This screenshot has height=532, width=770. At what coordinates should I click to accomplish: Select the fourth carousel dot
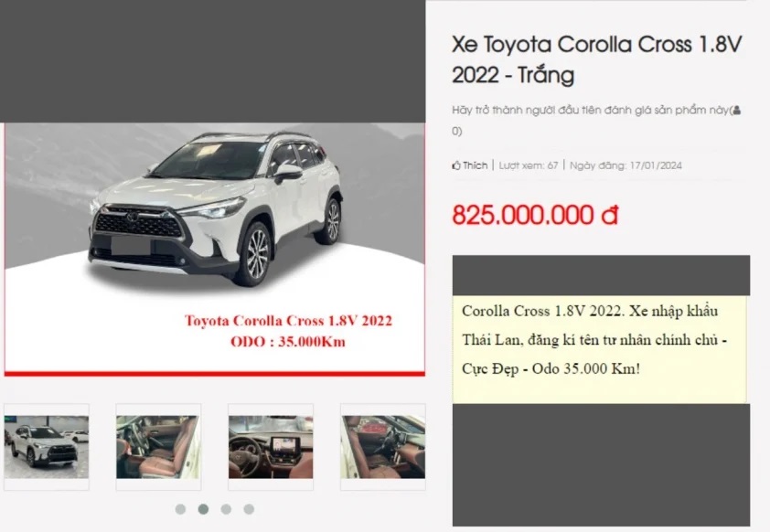point(249,509)
